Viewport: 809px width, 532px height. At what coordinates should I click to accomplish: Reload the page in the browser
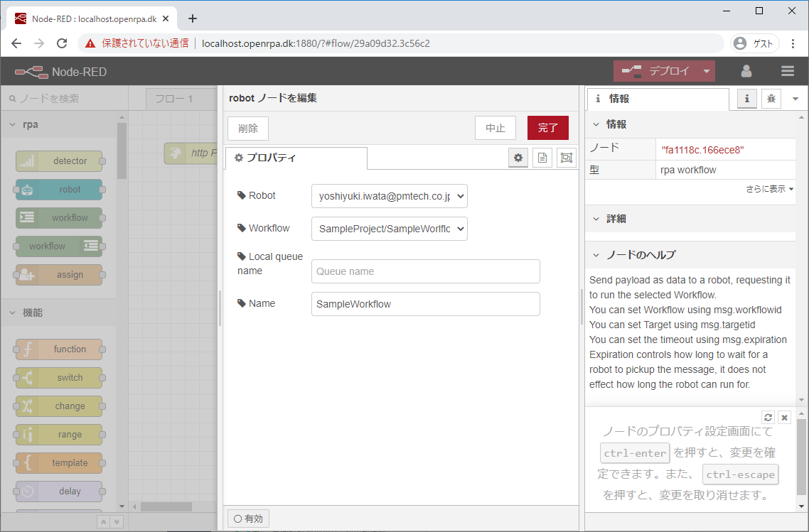click(x=62, y=43)
